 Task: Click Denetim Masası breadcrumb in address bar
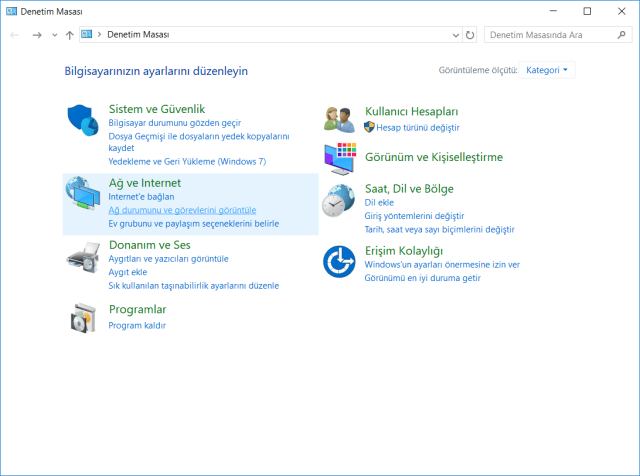[x=137, y=35]
